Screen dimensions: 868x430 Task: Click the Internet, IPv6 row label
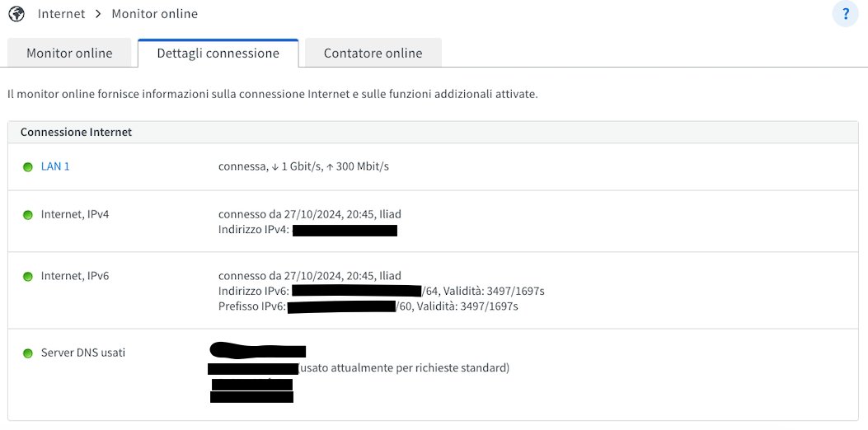coord(75,276)
